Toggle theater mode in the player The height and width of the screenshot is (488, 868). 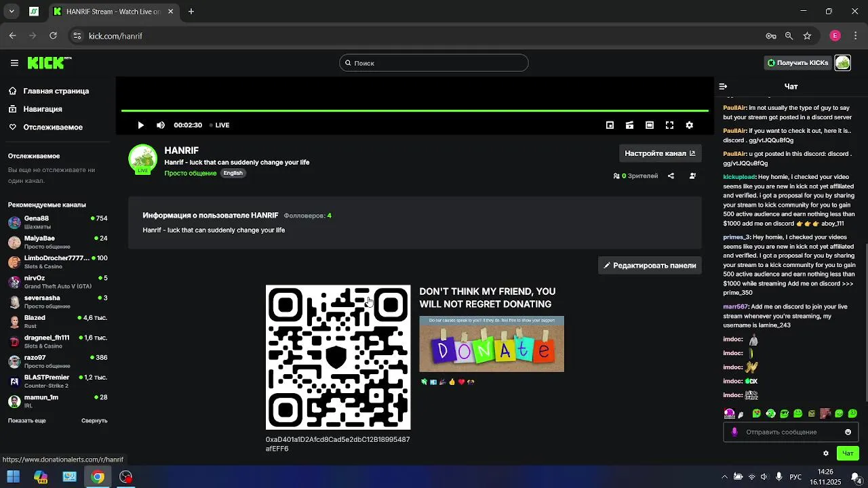point(650,125)
